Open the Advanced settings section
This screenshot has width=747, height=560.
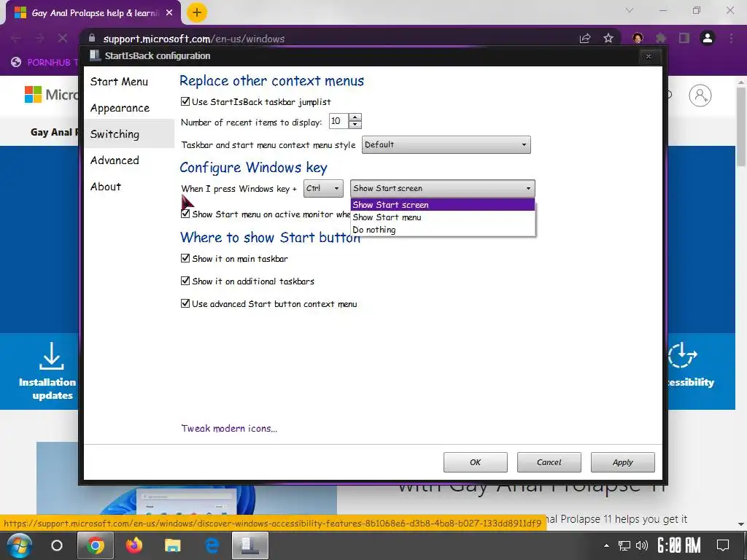115,160
